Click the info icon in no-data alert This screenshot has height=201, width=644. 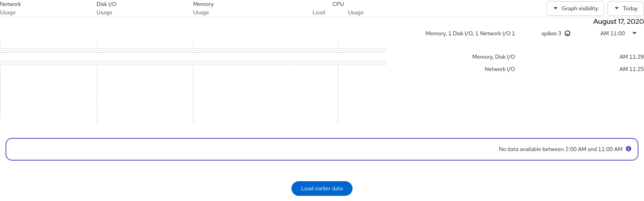pos(629,149)
